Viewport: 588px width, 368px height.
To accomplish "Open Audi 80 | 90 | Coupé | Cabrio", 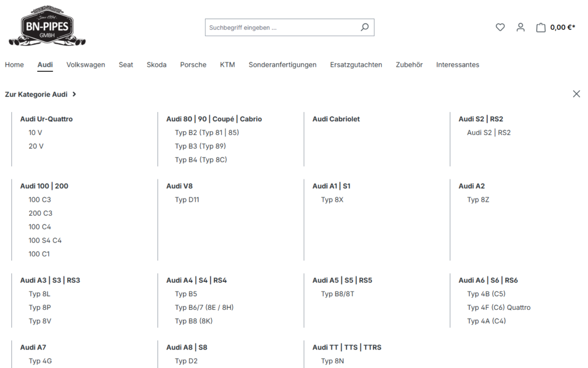I will 214,119.
